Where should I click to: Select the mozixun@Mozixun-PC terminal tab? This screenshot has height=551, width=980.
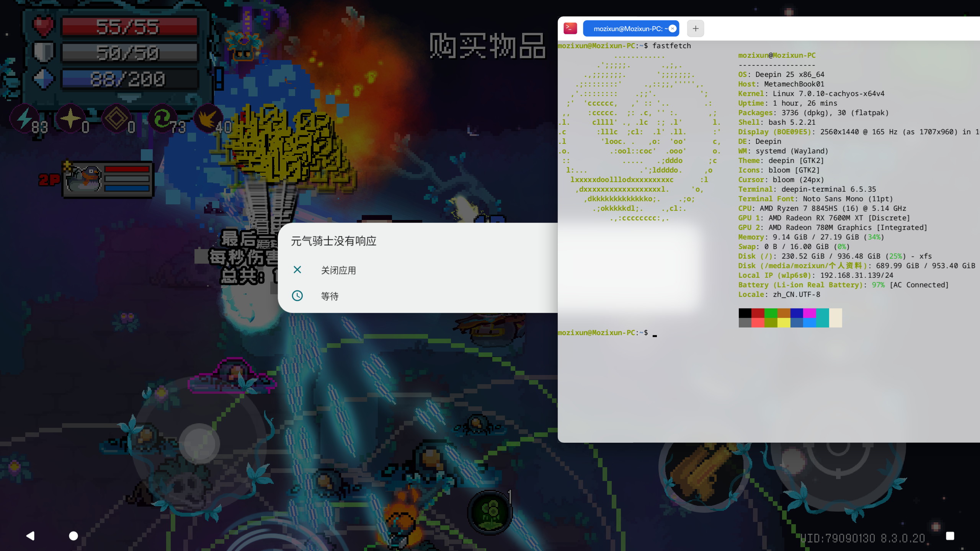[x=630, y=29]
